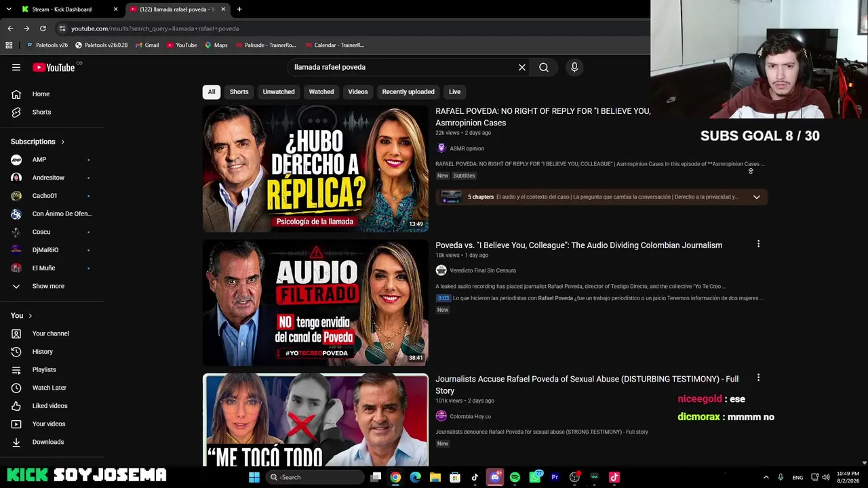Open the Gmail bookmark
The width and height of the screenshot is (868, 488).
pyautogui.click(x=147, y=45)
